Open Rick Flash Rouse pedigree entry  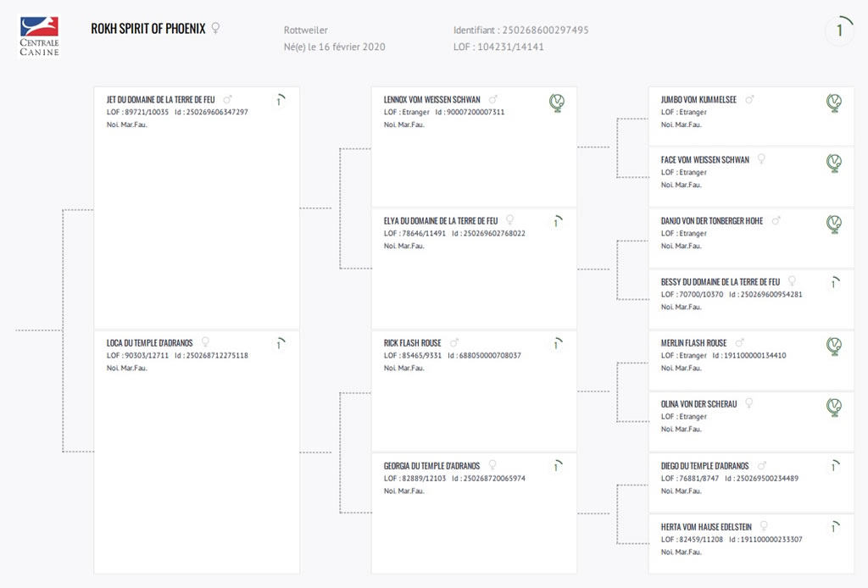pos(413,343)
